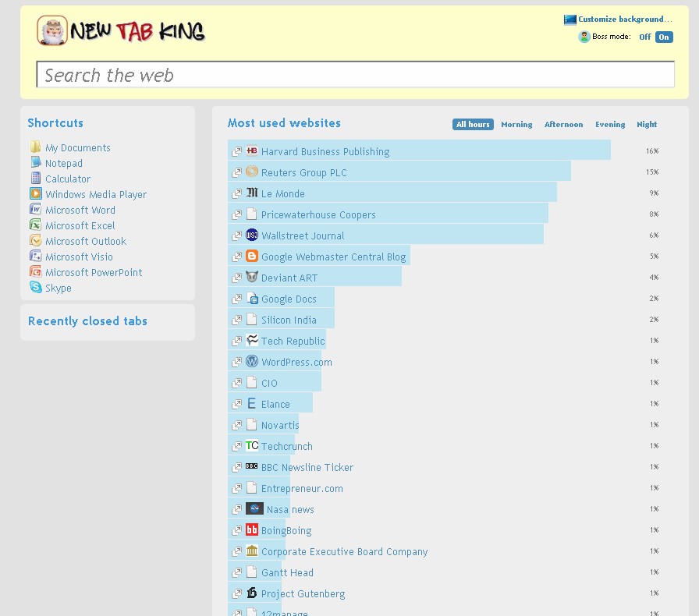Click the Blogger icon for Google Webmaster Blog
The width and height of the screenshot is (699, 616).
click(252, 256)
